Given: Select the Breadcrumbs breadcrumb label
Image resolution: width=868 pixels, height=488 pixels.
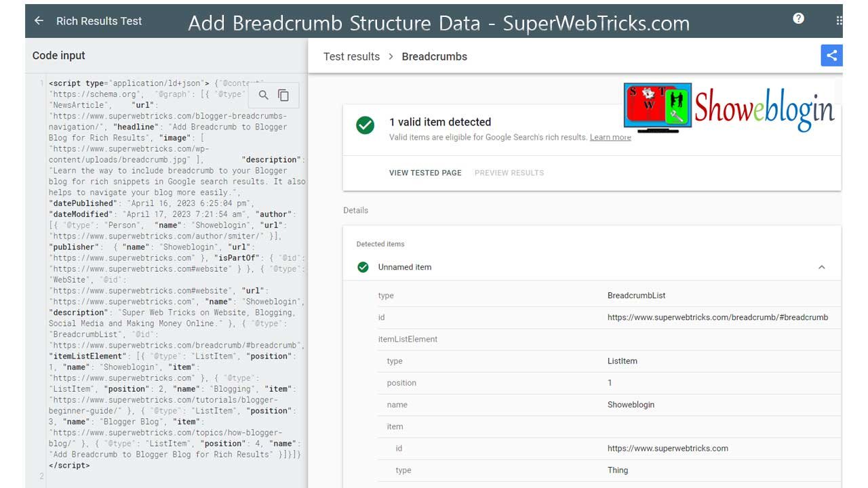Looking at the screenshot, I should [434, 56].
